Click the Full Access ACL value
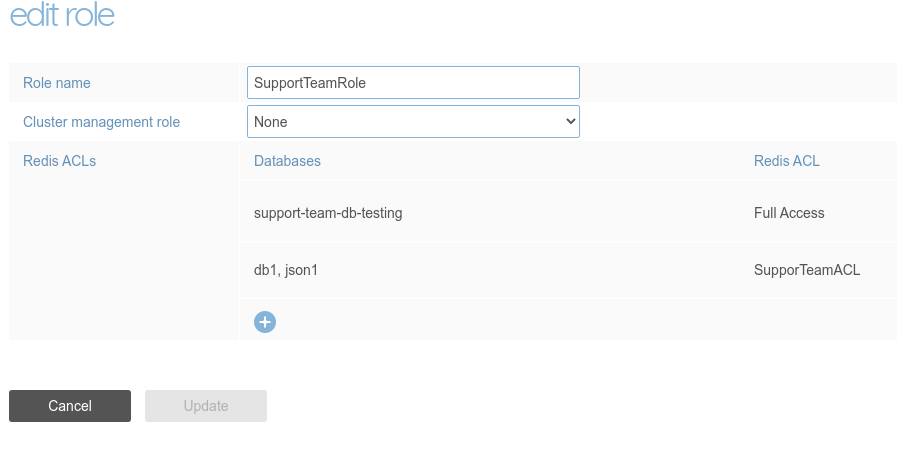This screenshot has height=453, width=897. 789,213
